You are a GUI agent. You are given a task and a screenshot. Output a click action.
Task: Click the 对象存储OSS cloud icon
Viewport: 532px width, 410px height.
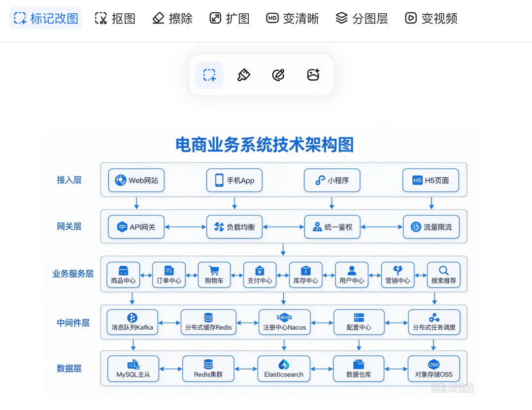pyautogui.click(x=433, y=364)
